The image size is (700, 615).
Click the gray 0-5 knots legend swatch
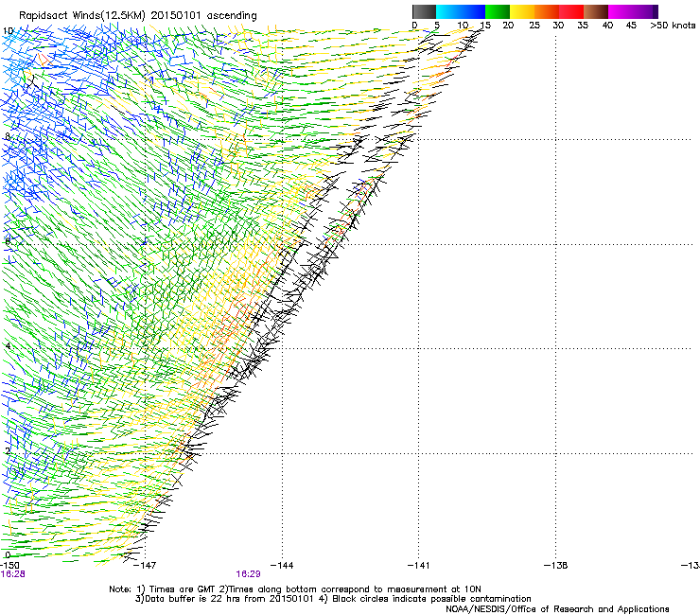click(424, 11)
